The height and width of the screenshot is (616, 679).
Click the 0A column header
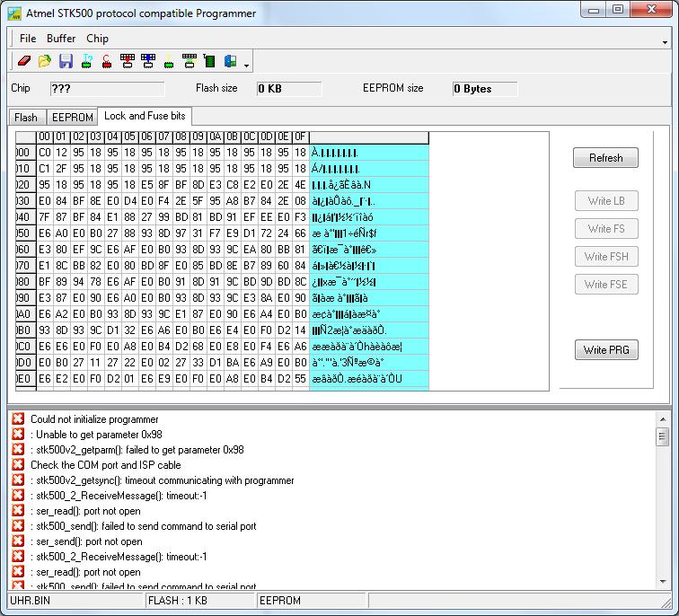pos(216,137)
